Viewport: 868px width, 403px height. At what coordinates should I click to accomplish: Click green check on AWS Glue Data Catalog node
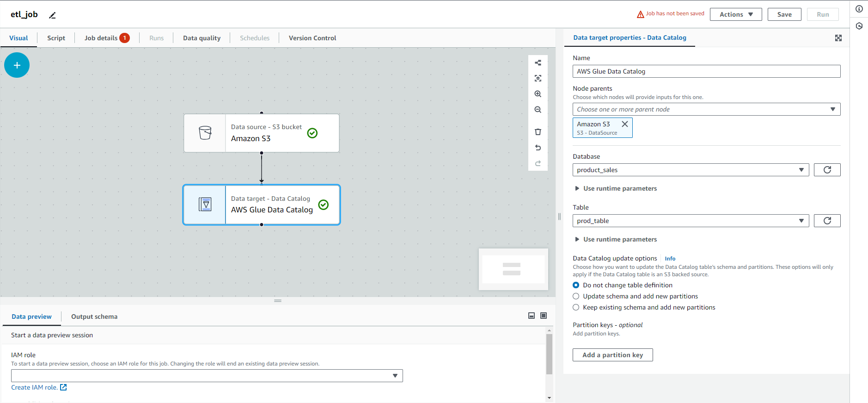[x=324, y=205]
